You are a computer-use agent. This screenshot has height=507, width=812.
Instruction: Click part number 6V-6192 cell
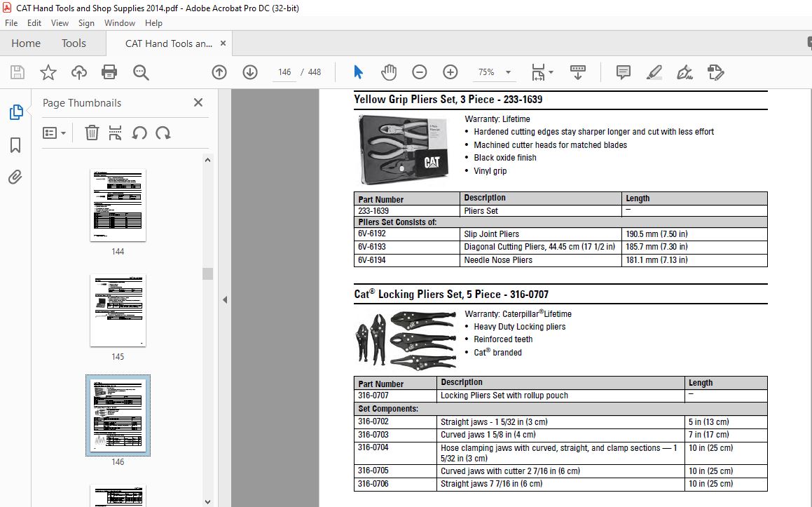point(407,234)
